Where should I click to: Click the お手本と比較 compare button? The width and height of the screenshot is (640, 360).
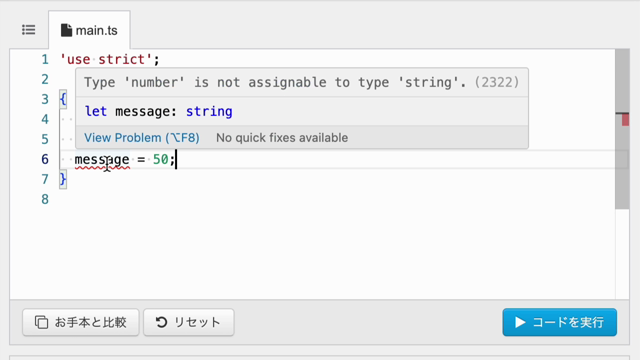(81, 322)
